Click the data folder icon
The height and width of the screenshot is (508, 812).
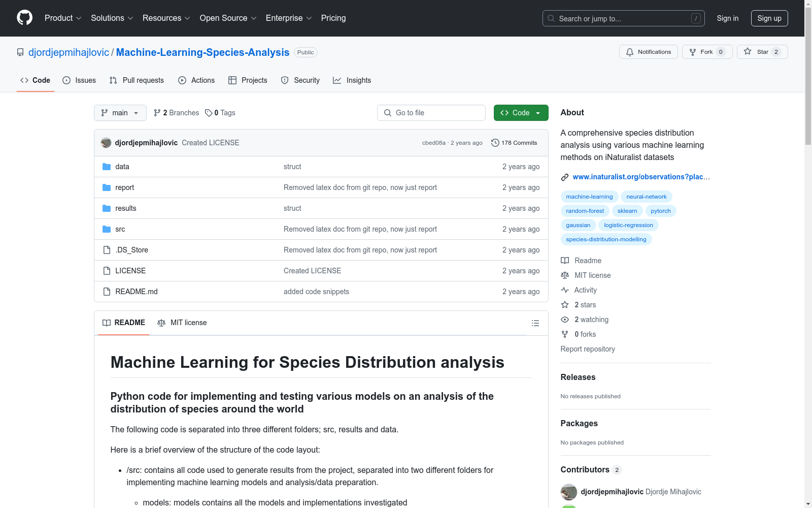107,167
